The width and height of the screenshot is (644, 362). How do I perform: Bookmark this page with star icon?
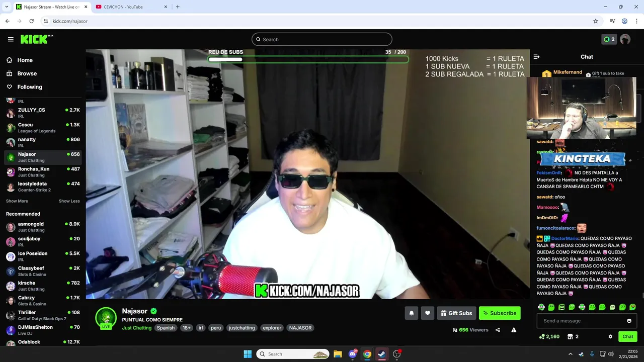point(596,21)
